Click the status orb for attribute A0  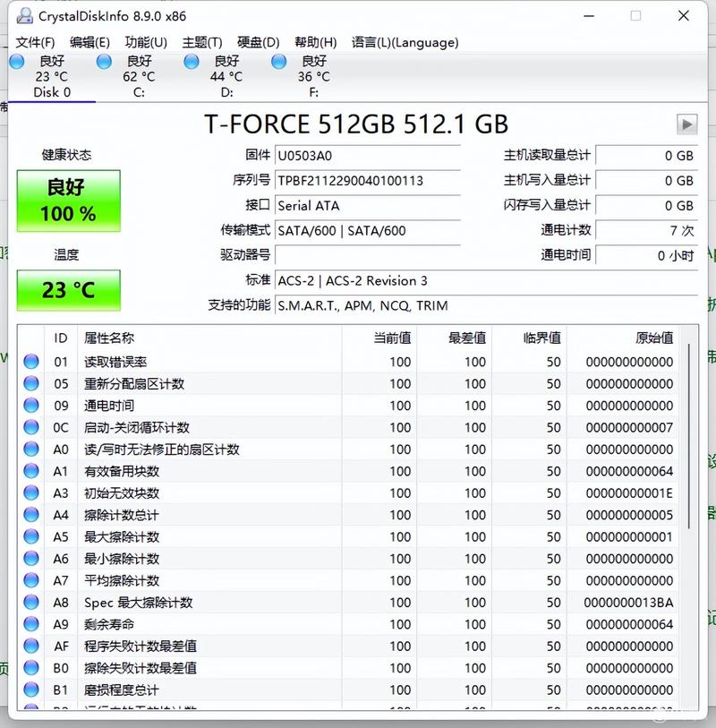[31, 449]
